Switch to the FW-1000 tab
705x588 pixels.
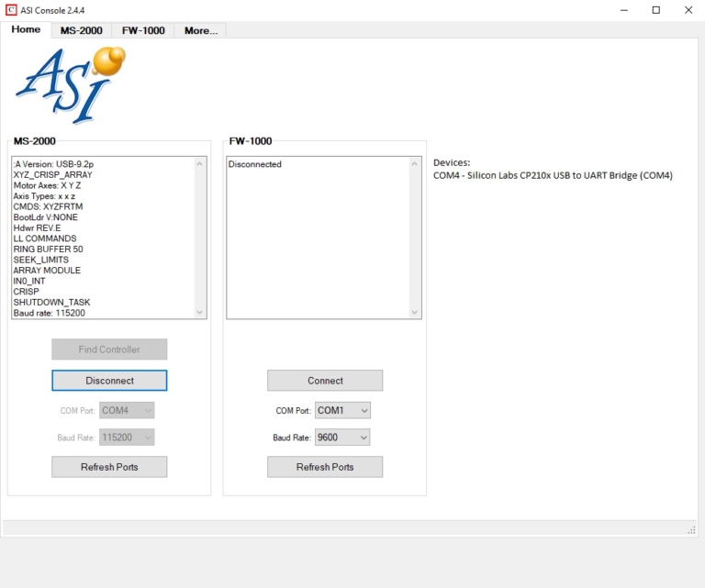tap(143, 30)
